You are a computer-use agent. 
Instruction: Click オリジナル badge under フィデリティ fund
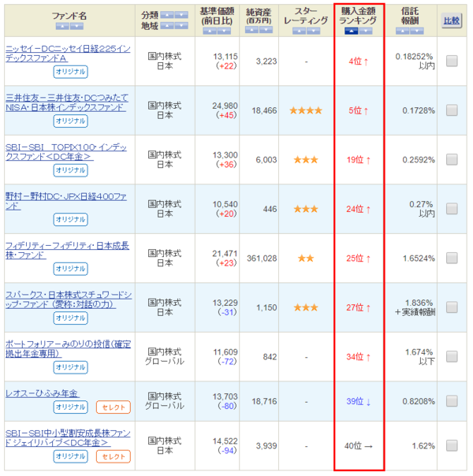coord(71,269)
